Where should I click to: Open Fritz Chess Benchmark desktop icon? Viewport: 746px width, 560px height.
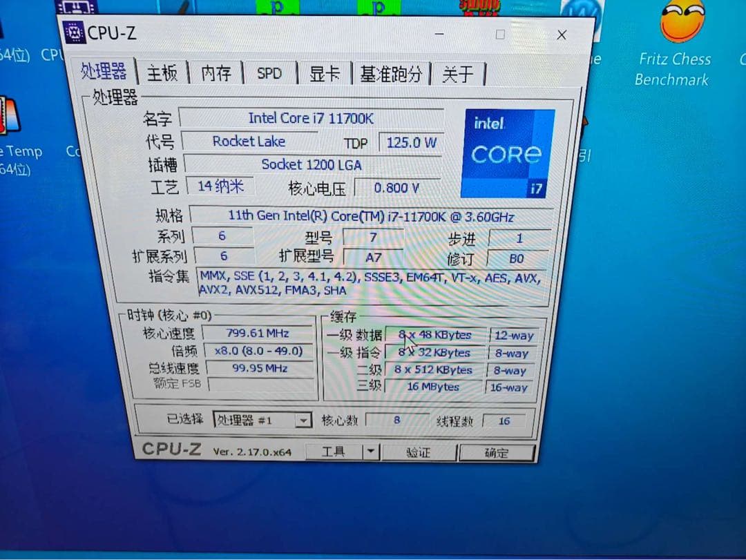[681, 21]
